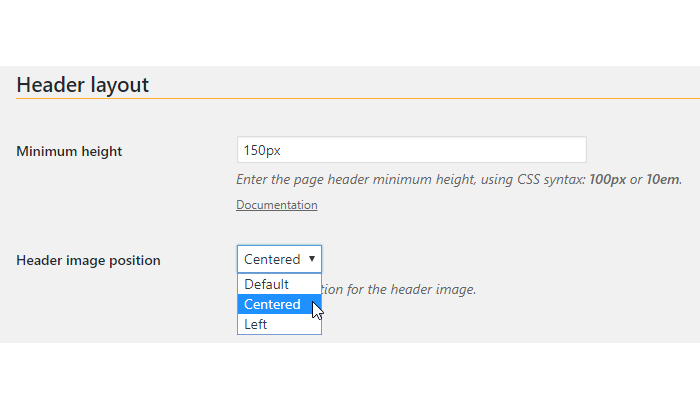Click the header image help description
Image resolution: width=700 pixels, height=409 pixels.
399,289
